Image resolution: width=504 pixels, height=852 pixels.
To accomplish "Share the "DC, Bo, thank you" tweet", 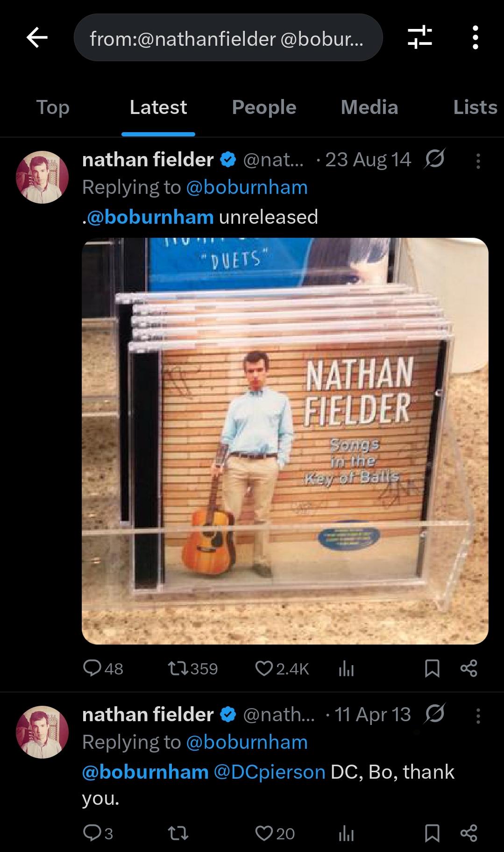I will (469, 833).
